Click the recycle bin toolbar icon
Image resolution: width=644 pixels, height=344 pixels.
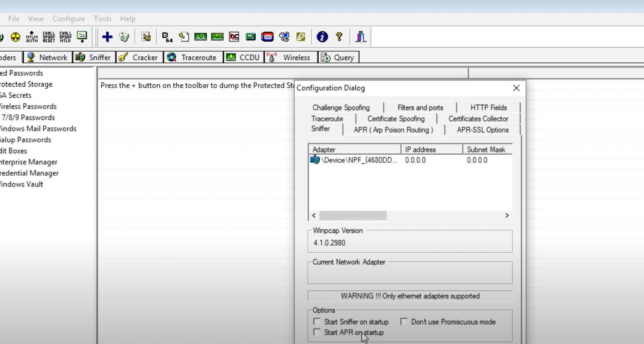pyautogui.click(x=124, y=37)
